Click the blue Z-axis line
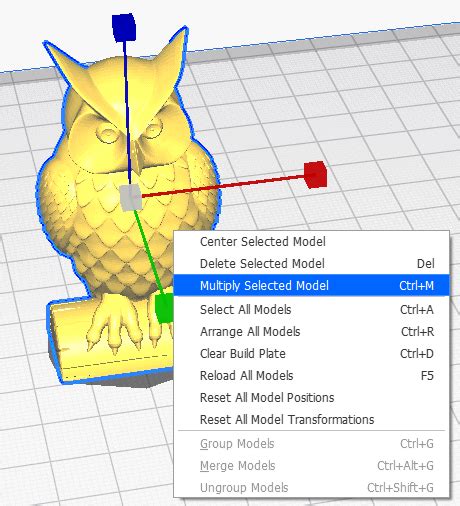Screen dimensions: 460x506 pyautogui.click(x=127, y=113)
